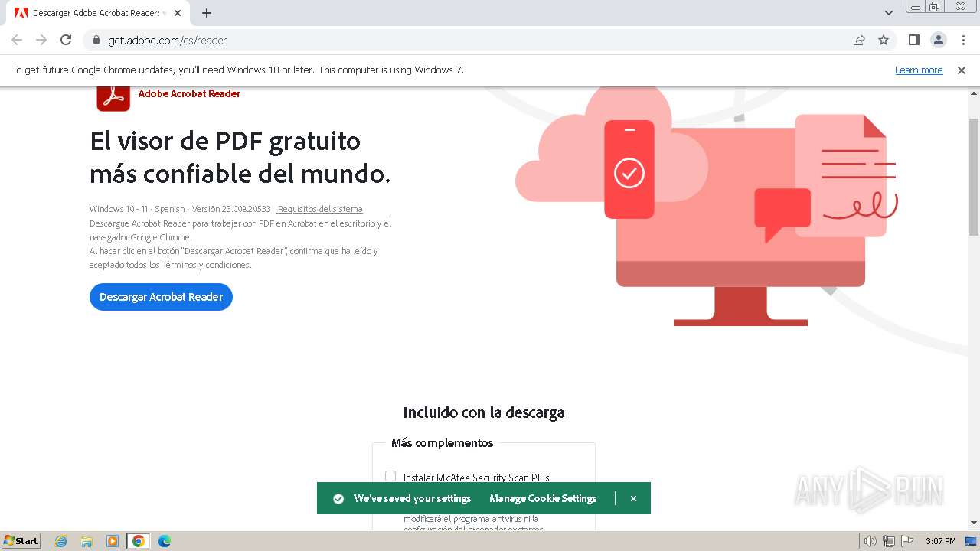Open Términos y condiciones link
The height and width of the screenshot is (551, 980).
tap(207, 265)
